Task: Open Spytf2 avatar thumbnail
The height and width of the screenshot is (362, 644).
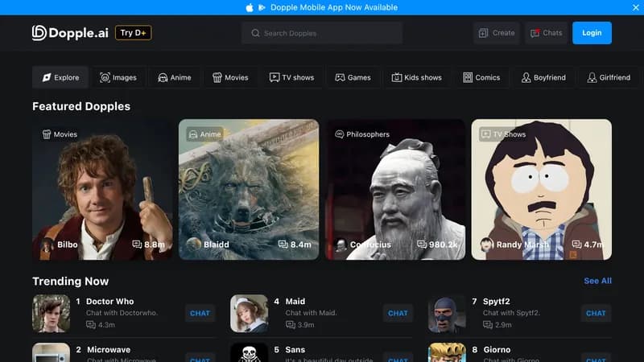Action: (x=447, y=314)
